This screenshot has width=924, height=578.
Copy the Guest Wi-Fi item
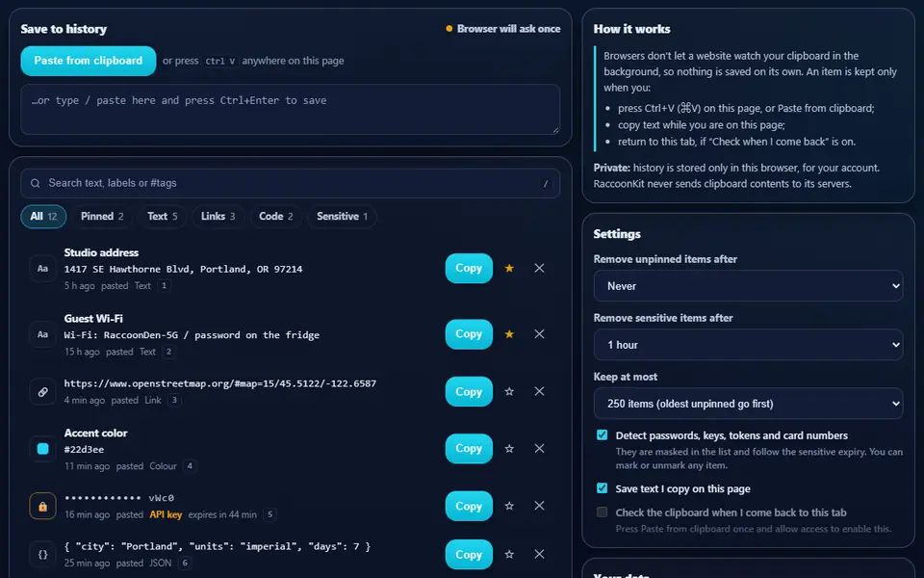[469, 334]
